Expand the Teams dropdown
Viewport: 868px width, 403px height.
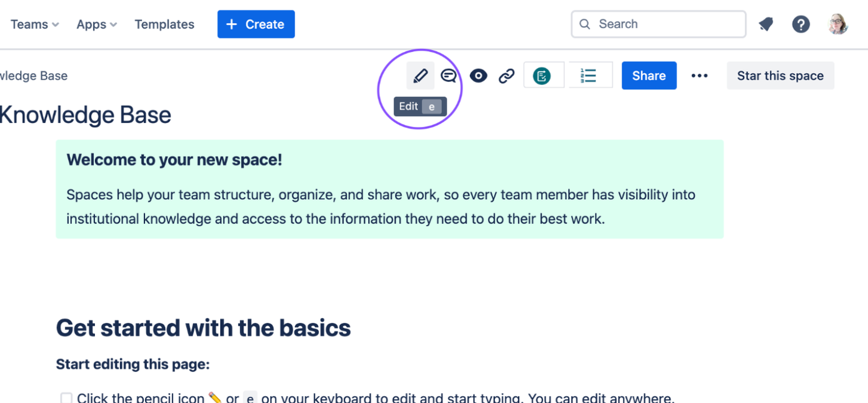pos(35,24)
